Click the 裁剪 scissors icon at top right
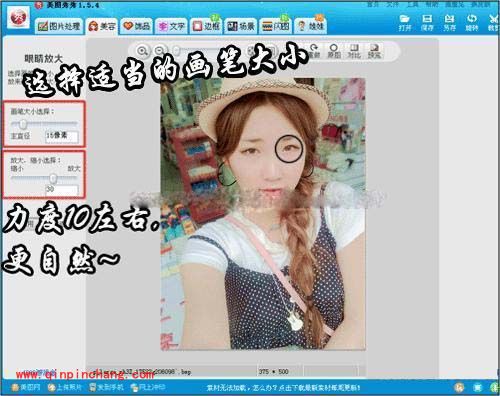 (x=493, y=23)
